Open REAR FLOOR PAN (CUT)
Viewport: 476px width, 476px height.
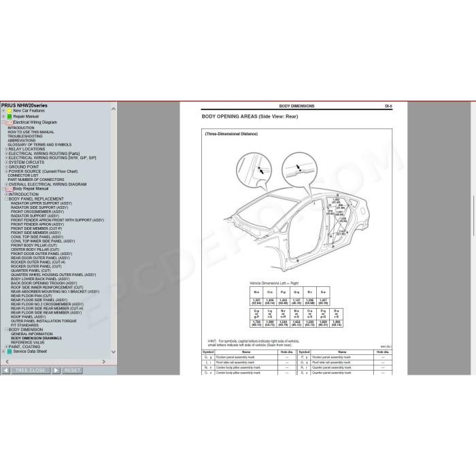(31, 296)
